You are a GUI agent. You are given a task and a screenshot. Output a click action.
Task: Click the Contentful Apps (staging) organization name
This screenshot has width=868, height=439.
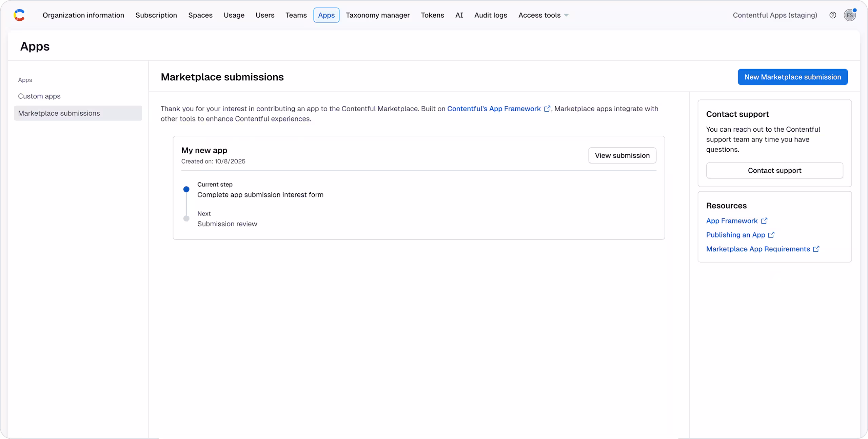point(775,15)
